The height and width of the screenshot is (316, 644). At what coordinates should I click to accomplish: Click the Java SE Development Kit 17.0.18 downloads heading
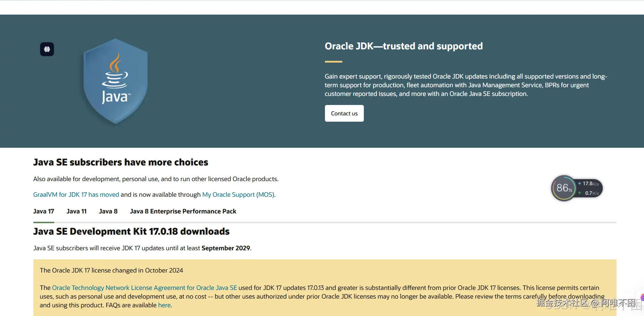tap(131, 232)
